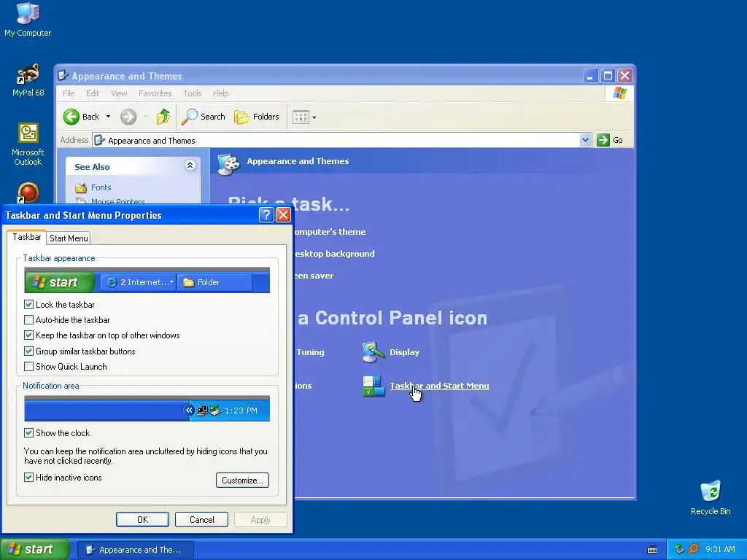
Task: Open the Tools menu
Action: [193, 93]
